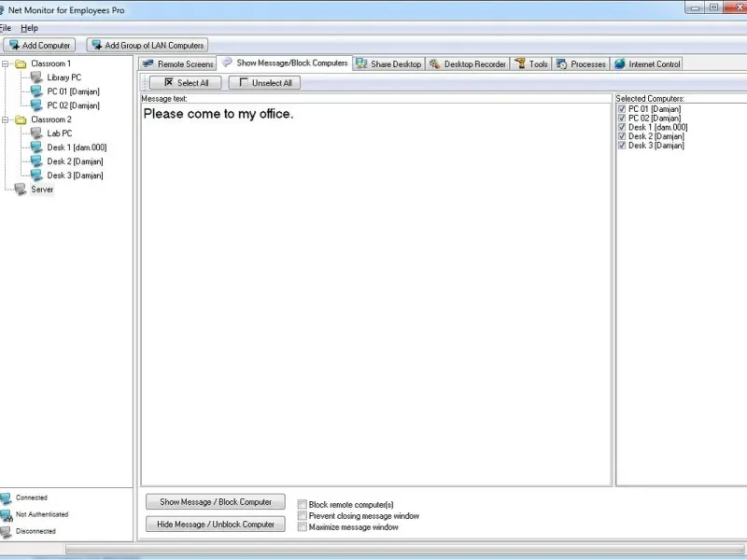This screenshot has height=560, width=747.
Task: Click Add Group of LAN Computers button
Action: click(x=148, y=45)
